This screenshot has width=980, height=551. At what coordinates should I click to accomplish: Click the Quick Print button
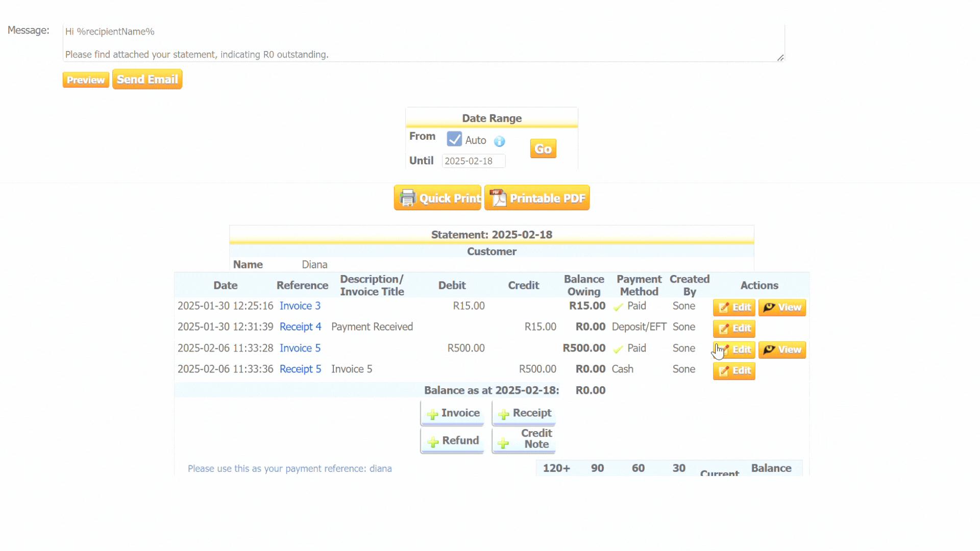pyautogui.click(x=437, y=197)
